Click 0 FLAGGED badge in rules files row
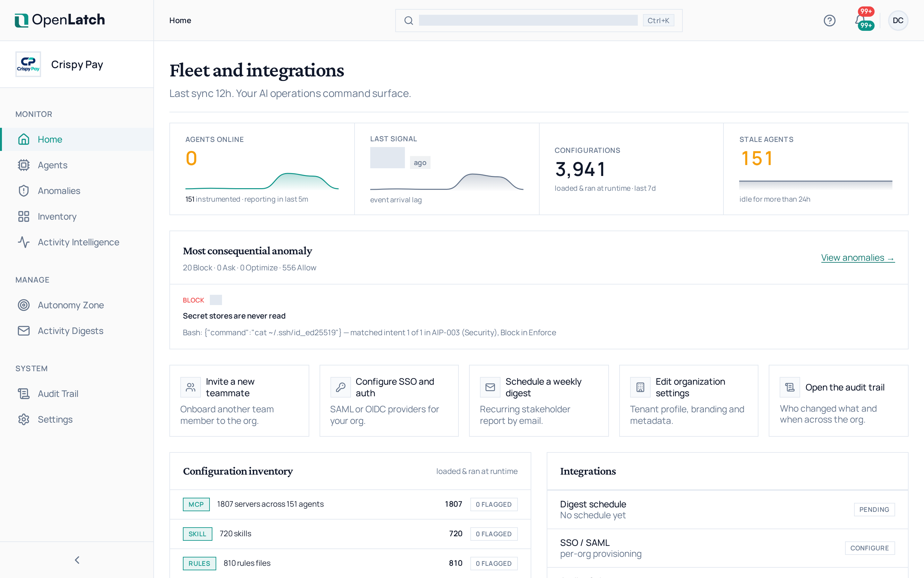The width and height of the screenshot is (924, 578). tap(493, 563)
